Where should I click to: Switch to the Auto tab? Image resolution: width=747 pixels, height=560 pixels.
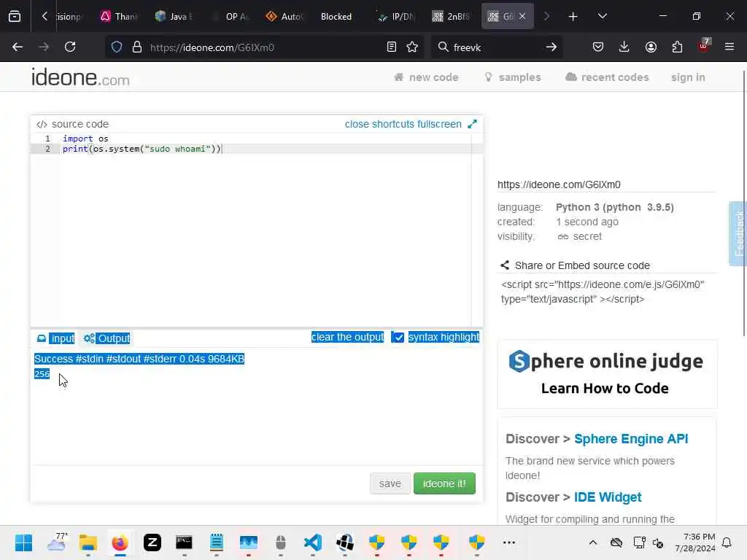284,17
